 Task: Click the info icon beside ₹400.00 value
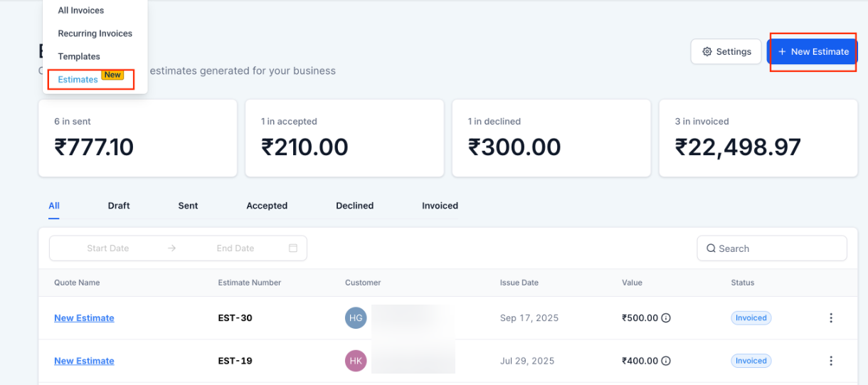point(666,361)
